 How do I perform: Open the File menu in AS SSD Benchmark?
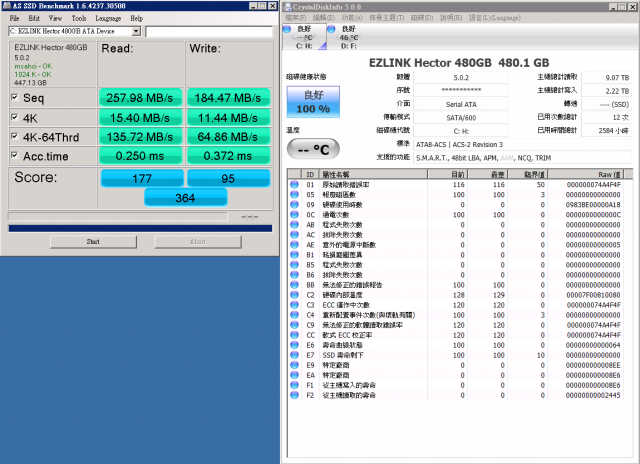(x=14, y=18)
